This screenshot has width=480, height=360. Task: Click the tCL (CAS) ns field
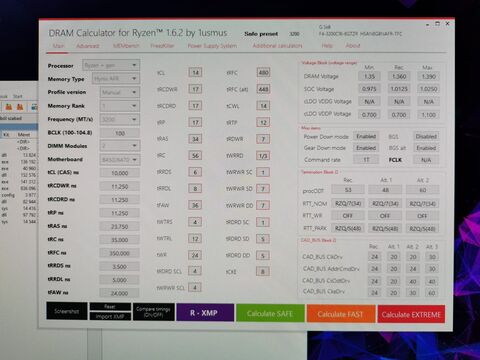pos(120,173)
